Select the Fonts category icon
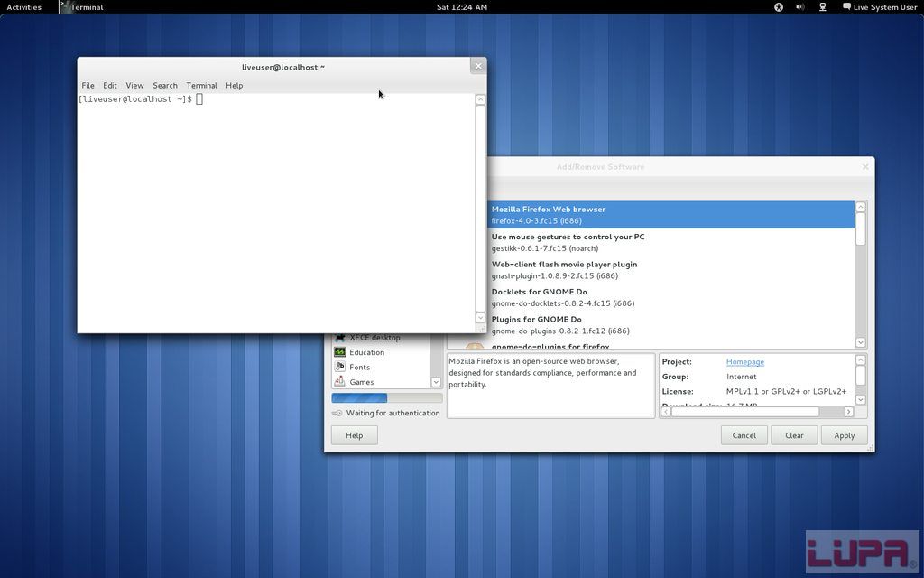This screenshot has height=578, width=924. tap(339, 367)
